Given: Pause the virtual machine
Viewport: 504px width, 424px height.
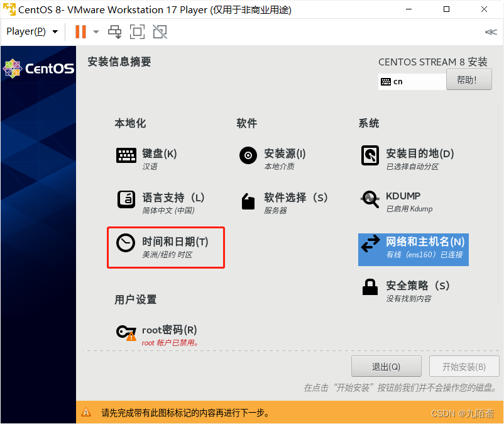Looking at the screenshot, I should [x=80, y=32].
